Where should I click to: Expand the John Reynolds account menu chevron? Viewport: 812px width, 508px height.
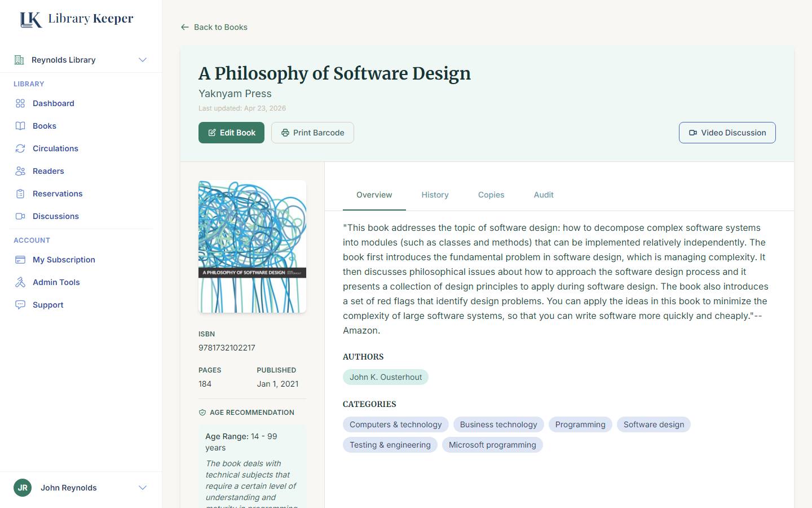[143, 488]
